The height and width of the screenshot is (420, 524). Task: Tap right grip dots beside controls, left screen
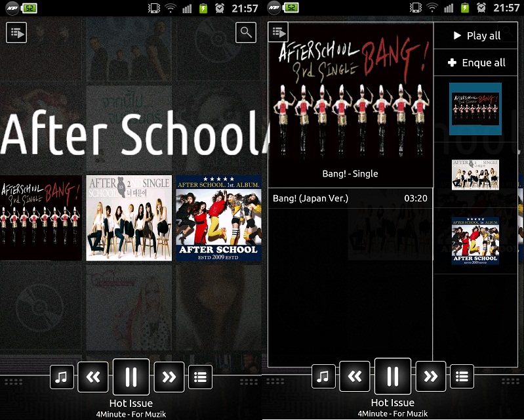pos(249,381)
